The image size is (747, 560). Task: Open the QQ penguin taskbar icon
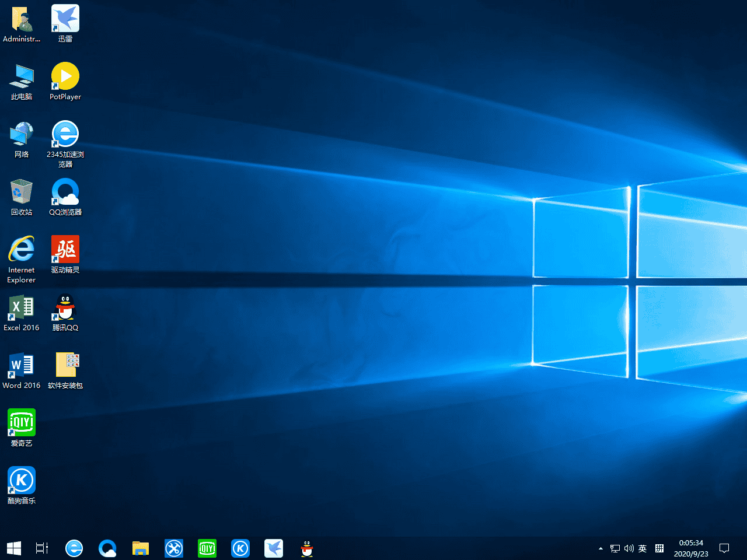click(x=307, y=548)
